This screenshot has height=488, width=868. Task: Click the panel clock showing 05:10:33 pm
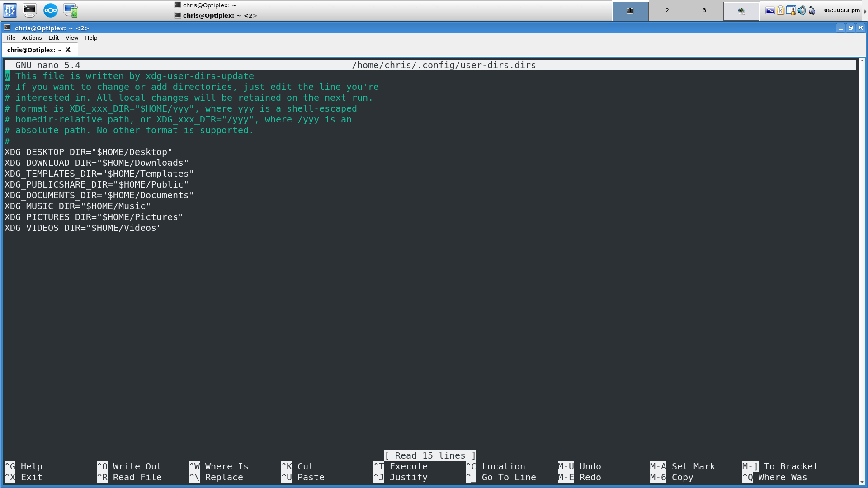842,10
